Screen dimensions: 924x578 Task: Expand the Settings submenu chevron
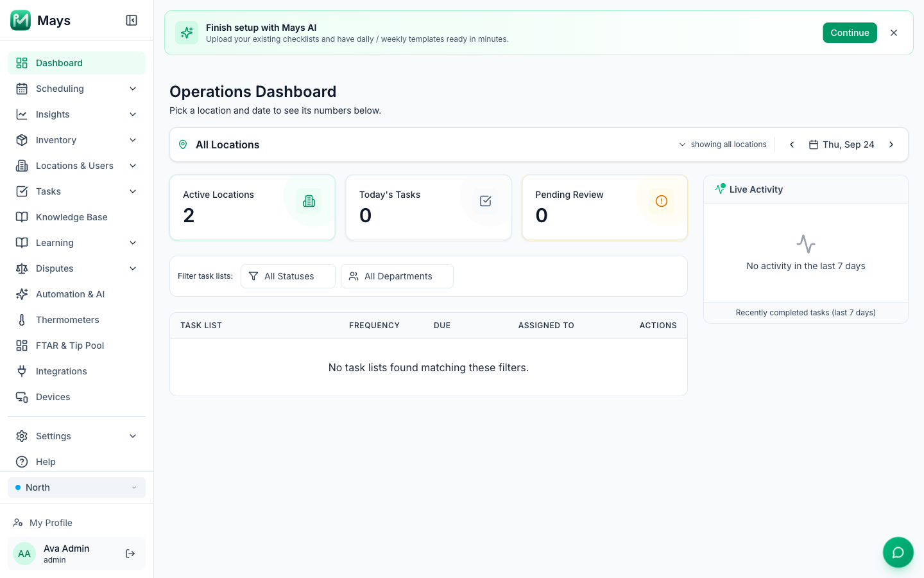point(133,436)
